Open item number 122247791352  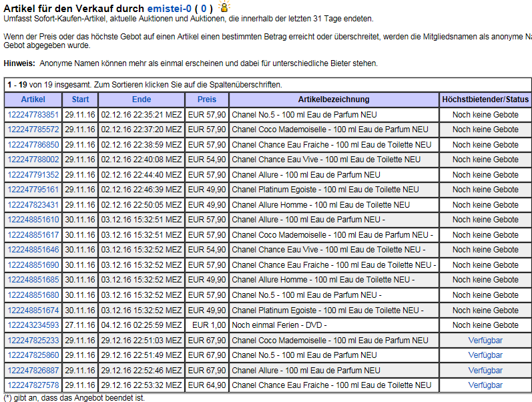(x=33, y=174)
